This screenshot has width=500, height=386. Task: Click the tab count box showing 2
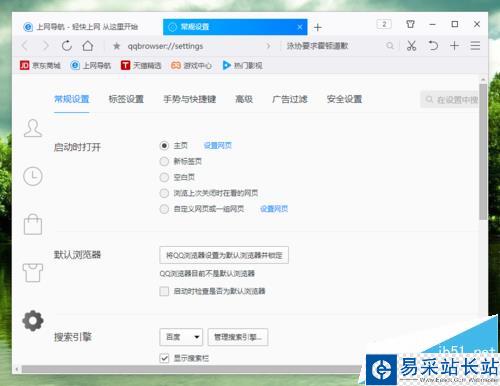[x=384, y=24]
